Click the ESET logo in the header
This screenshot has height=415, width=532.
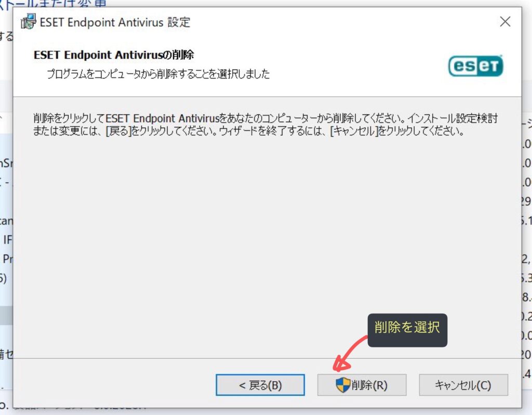tap(475, 66)
